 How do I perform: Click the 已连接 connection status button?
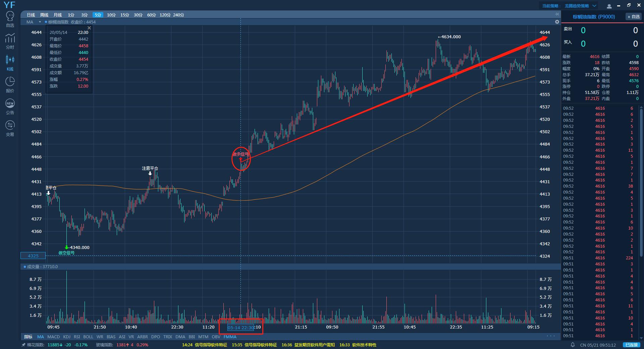(631, 345)
